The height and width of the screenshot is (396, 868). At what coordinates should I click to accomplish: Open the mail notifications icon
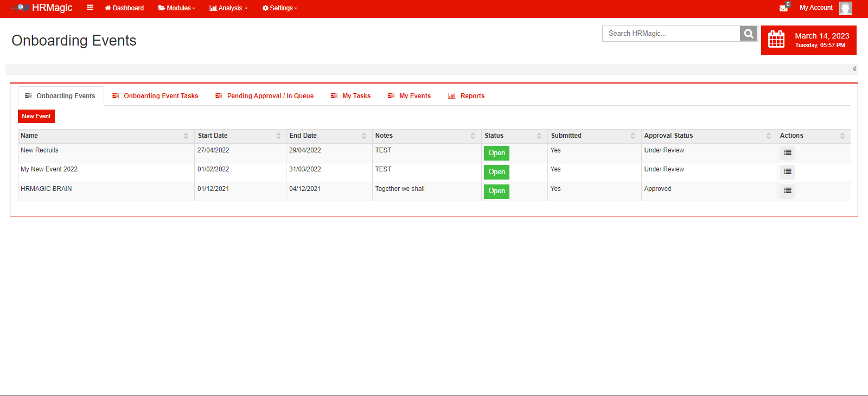783,8
